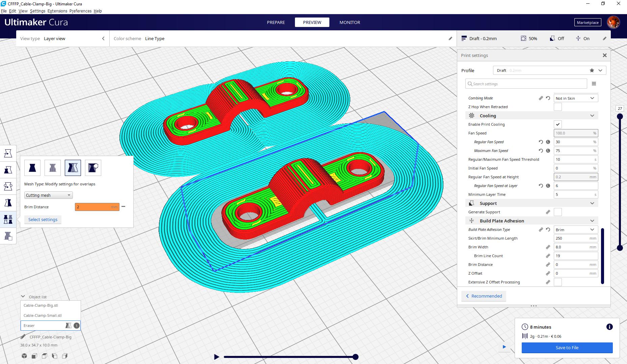
Task: Open the Per Model Settings tool
Action: pos(8,219)
